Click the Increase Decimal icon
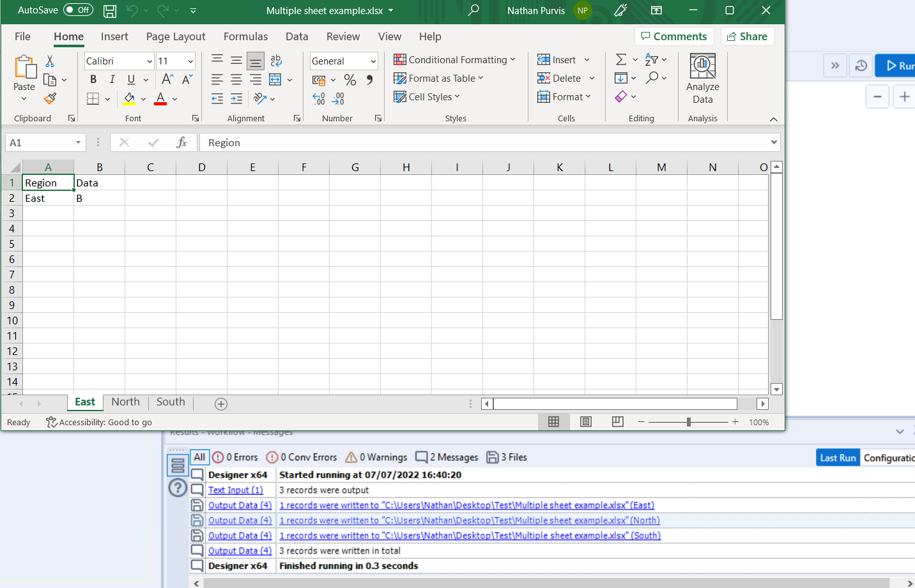Screen dimensions: 915x588 (318, 99)
